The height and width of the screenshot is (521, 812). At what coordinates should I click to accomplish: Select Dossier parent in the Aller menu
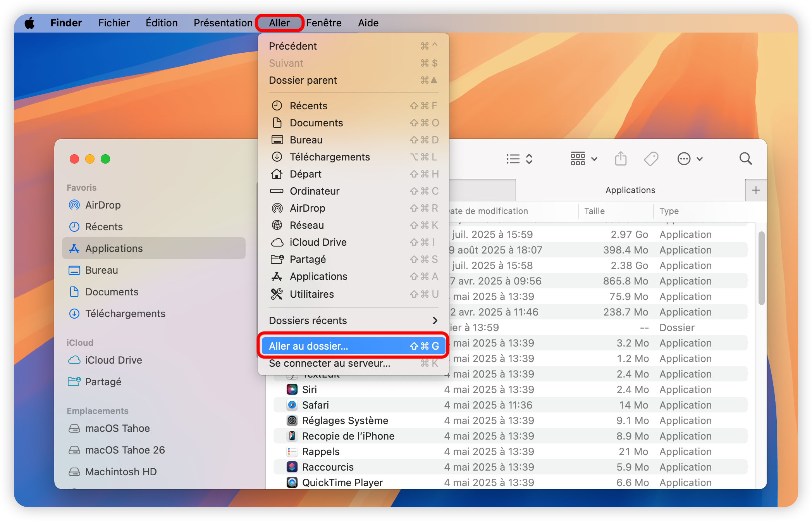353,80
